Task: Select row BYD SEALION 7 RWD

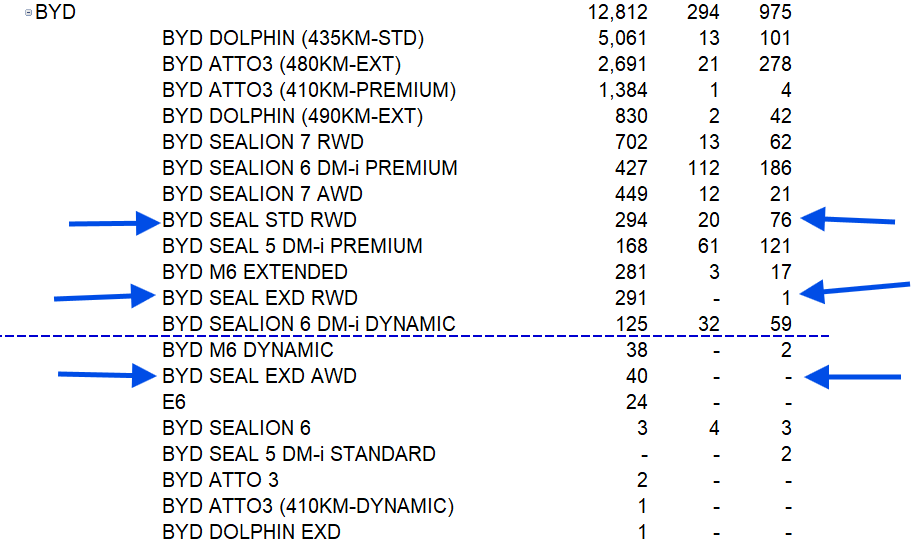Action: (x=263, y=142)
